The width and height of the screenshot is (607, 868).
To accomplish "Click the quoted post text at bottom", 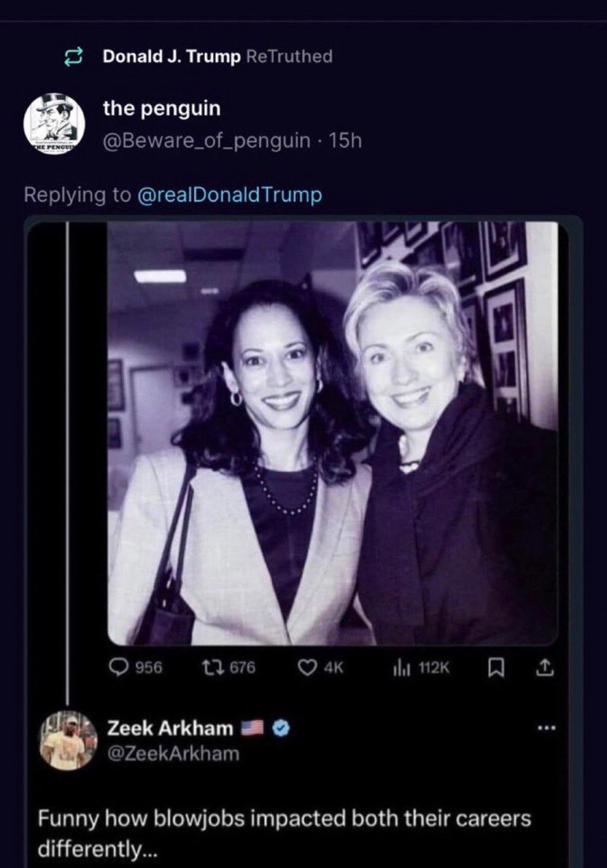I will (x=285, y=832).
